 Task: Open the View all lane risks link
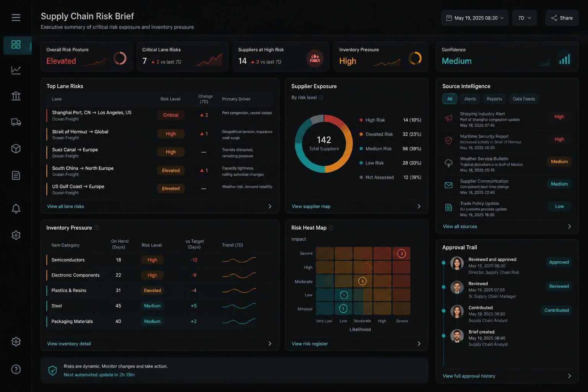[65, 206]
